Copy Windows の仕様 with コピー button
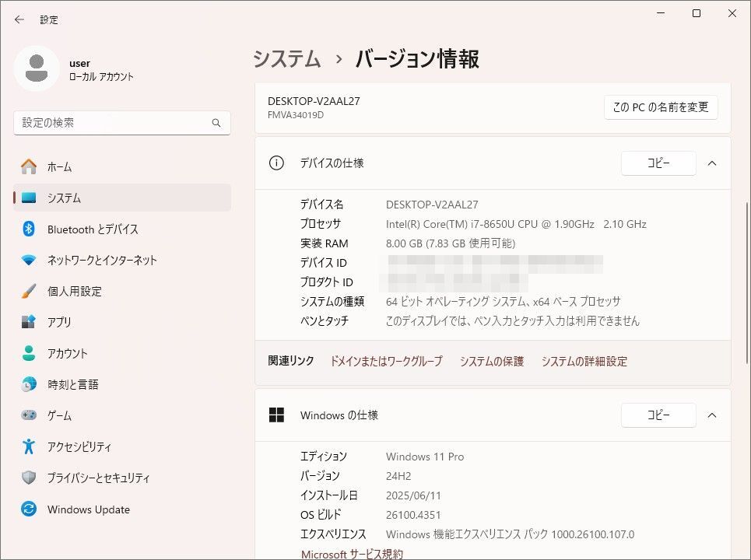Viewport: 751px width, 560px height. tap(658, 415)
